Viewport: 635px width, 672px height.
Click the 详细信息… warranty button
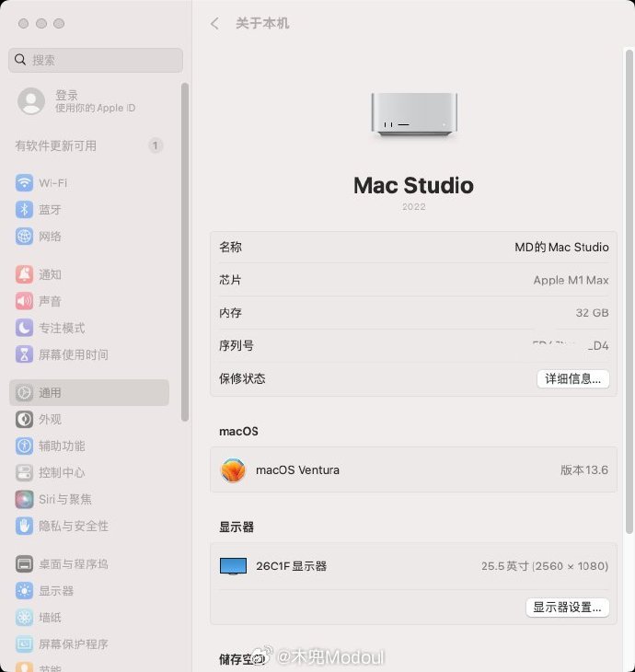tap(572, 379)
